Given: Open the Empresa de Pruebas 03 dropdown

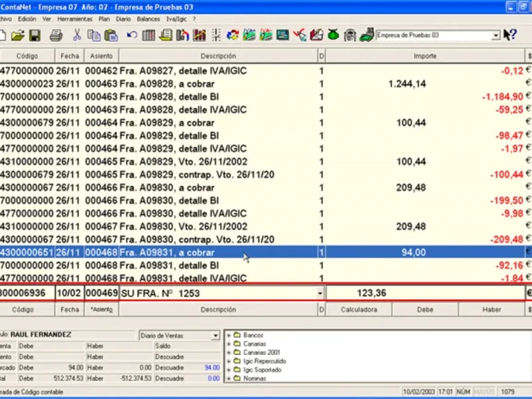Looking at the screenshot, I should (496, 35).
